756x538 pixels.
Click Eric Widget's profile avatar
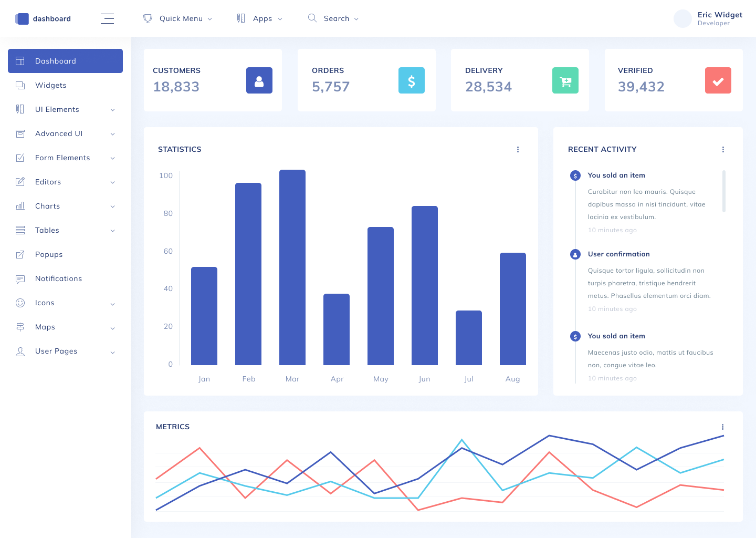coord(682,18)
